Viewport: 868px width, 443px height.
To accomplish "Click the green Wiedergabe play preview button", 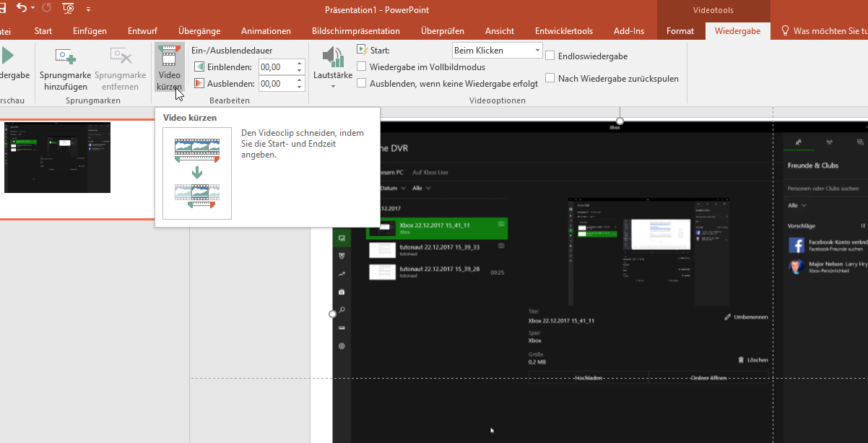I will click(x=7, y=56).
